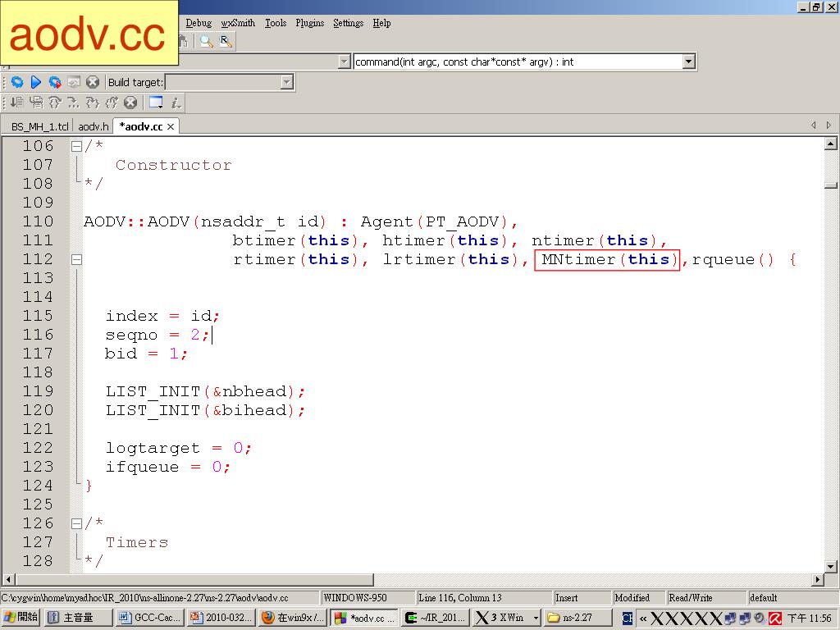Click the Debug/Continue icon

(17, 103)
